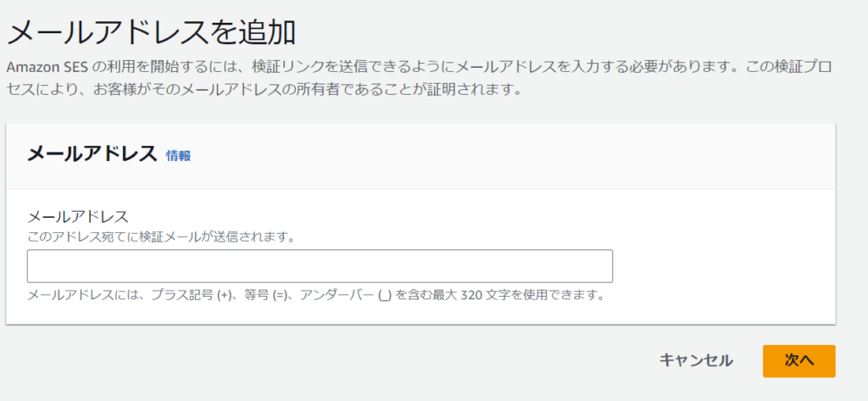Click the メールアドレス panel header title

pos(92,154)
